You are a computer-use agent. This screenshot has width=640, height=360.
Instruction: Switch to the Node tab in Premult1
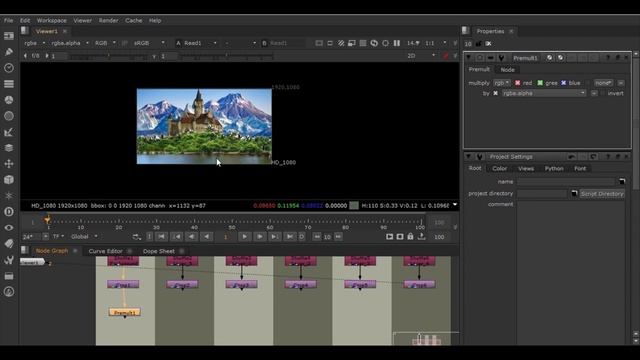coord(507,70)
